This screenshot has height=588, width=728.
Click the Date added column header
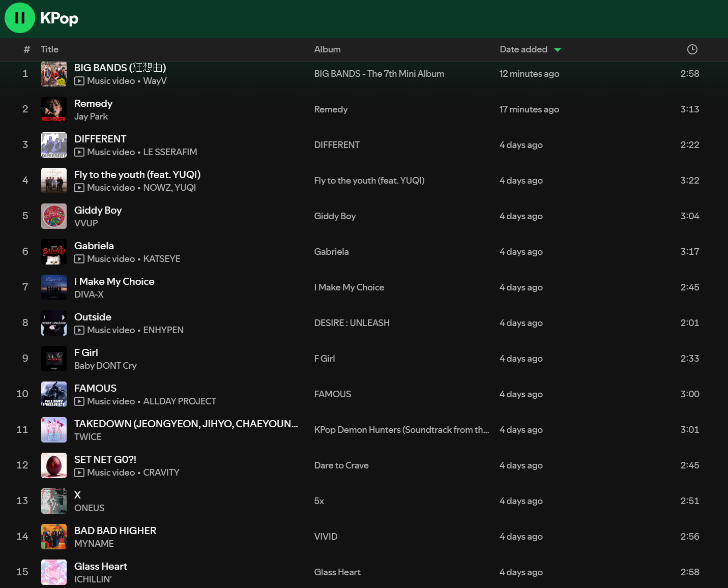[523, 49]
